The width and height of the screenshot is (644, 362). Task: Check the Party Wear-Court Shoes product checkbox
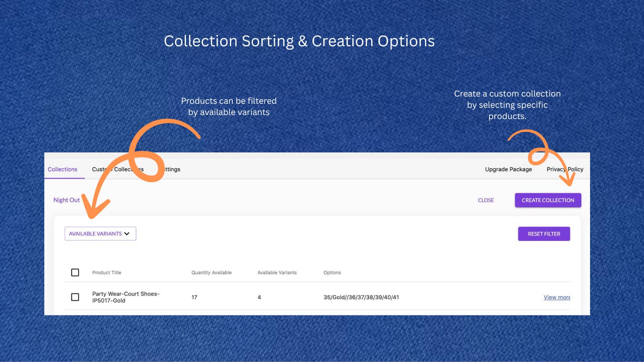[x=75, y=297]
